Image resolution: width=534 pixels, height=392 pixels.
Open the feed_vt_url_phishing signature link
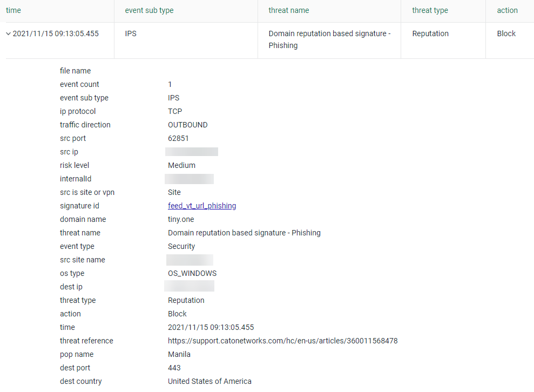point(202,206)
